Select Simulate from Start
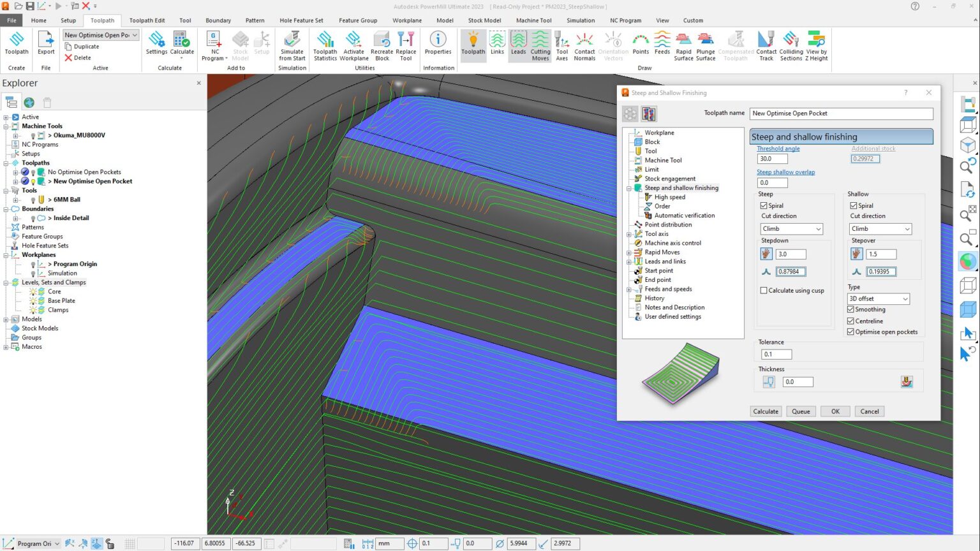 point(292,45)
